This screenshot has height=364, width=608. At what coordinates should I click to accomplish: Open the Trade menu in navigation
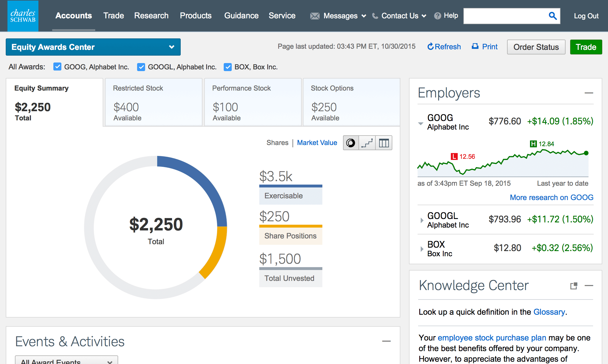click(114, 16)
